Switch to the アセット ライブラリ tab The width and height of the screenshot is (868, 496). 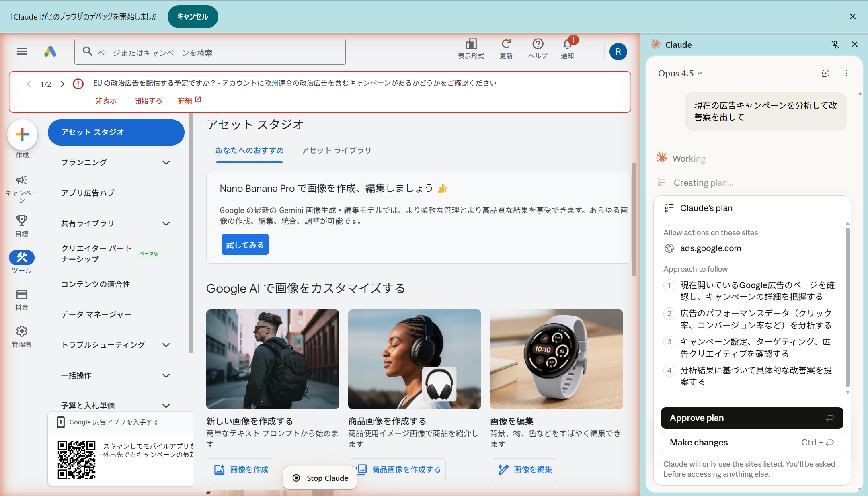336,150
